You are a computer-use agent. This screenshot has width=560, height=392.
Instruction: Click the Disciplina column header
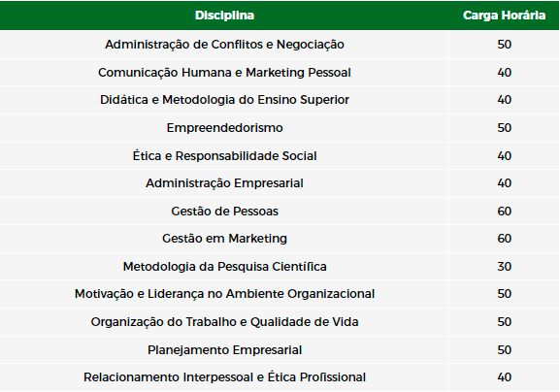(x=224, y=16)
